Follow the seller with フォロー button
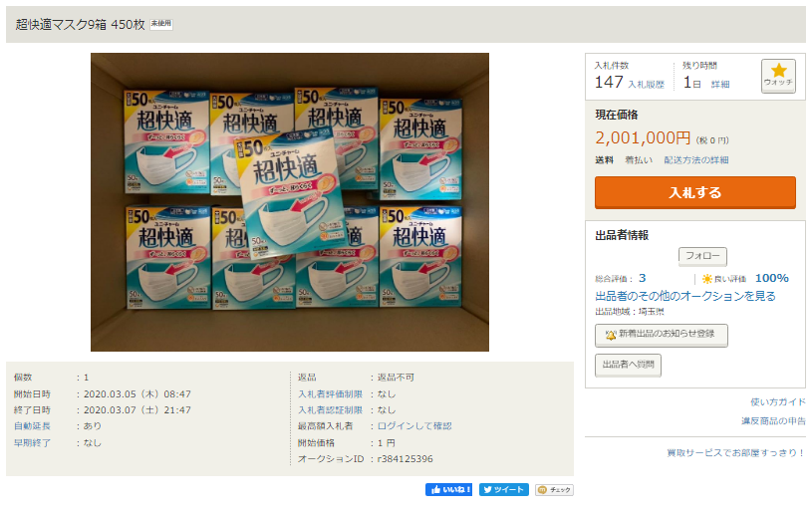Image resolution: width=812 pixels, height=514 pixels. 702,256
